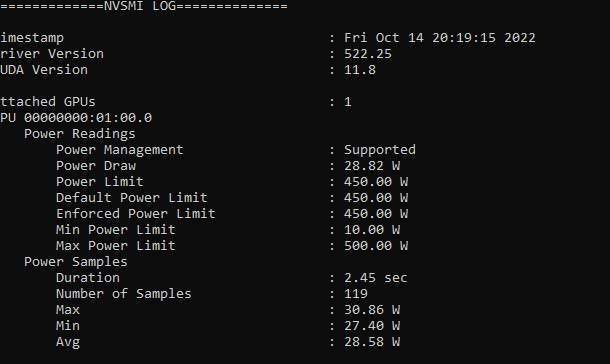Click the Number of Samples value 119
The image size is (610, 364).
pyautogui.click(x=356, y=294)
